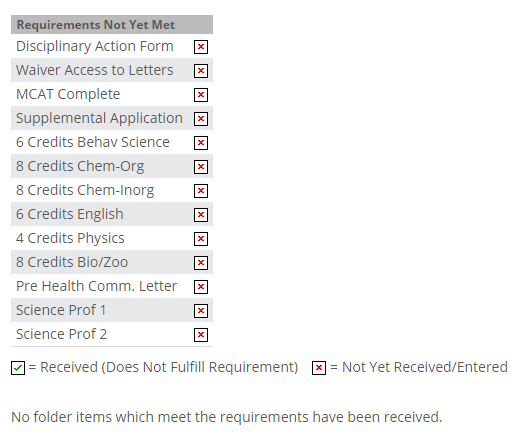The height and width of the screenshot is (434, 524).
Task: Click the red X beside Disciplinary Action Form
Action: click(201, 47)
